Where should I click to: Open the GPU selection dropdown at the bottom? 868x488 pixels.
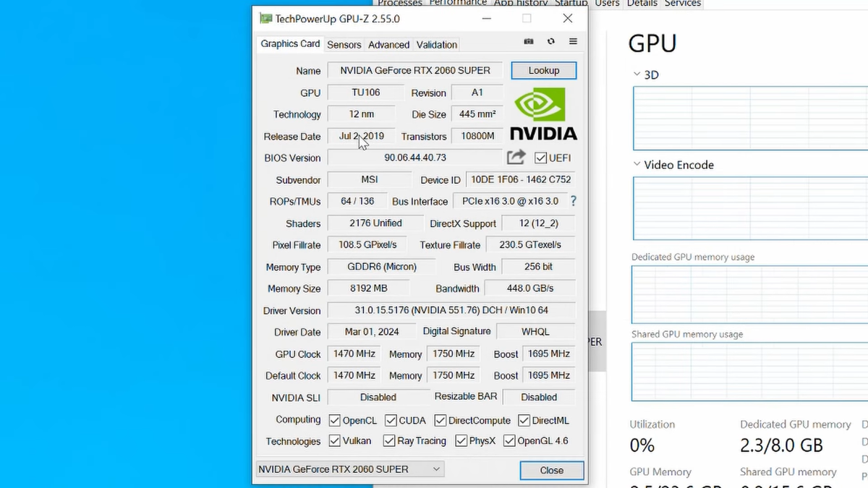pos(435,468)
